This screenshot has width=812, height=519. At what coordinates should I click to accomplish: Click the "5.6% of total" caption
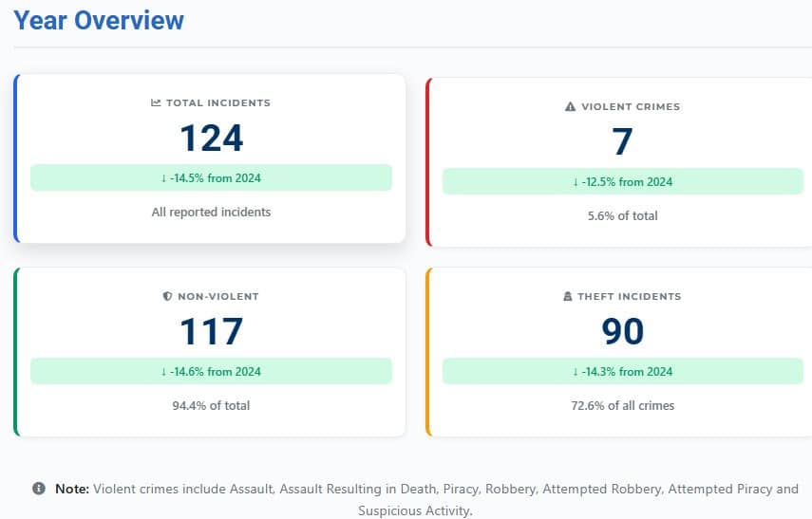[622, 215]
